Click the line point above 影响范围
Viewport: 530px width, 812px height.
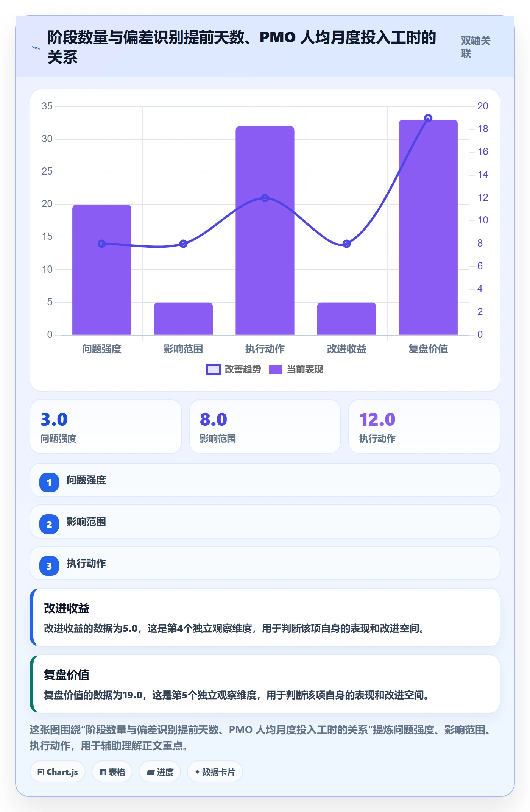pyautogui.click(x=183, y=244)
